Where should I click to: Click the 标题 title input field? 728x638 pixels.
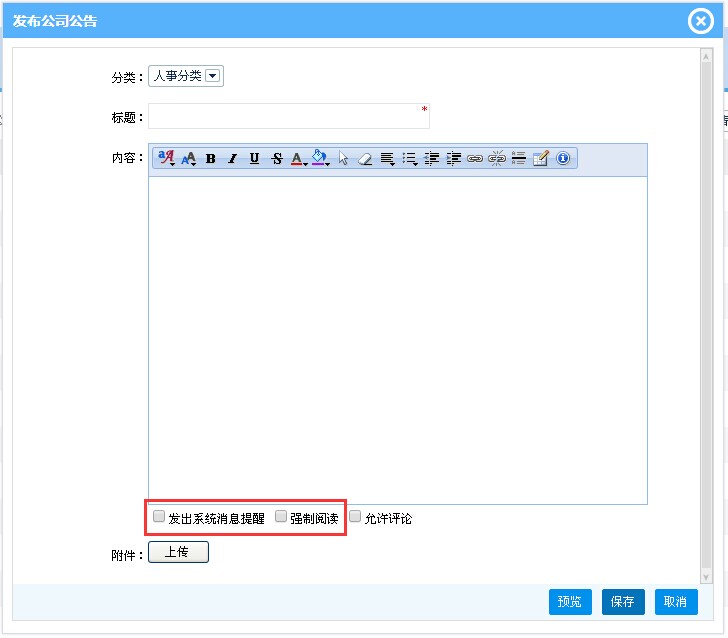[289, 116]
